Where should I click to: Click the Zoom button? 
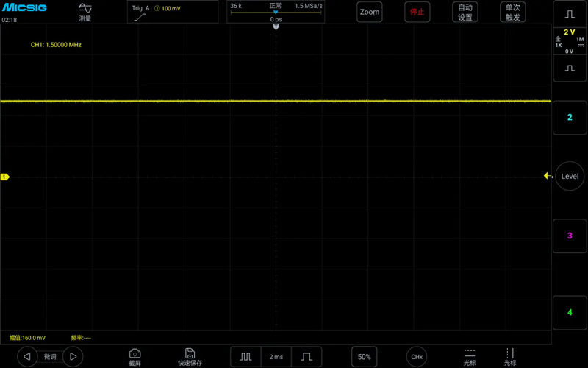click(x=370, y=12)
